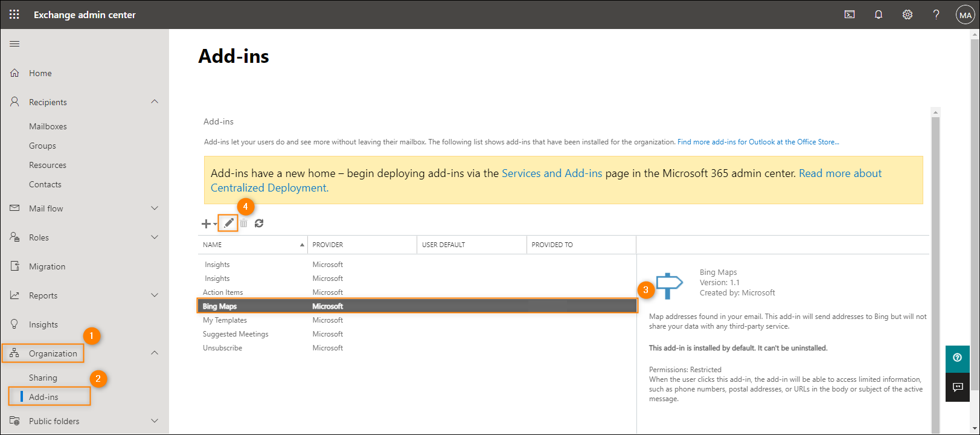The height and width of the screenshot is (435, 980).
Task: Select the first Insights add-in row
Action: 417,265
